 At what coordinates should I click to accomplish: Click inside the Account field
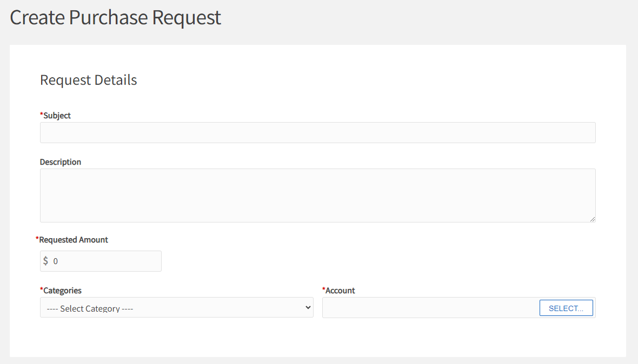click(x=430, y=308)
